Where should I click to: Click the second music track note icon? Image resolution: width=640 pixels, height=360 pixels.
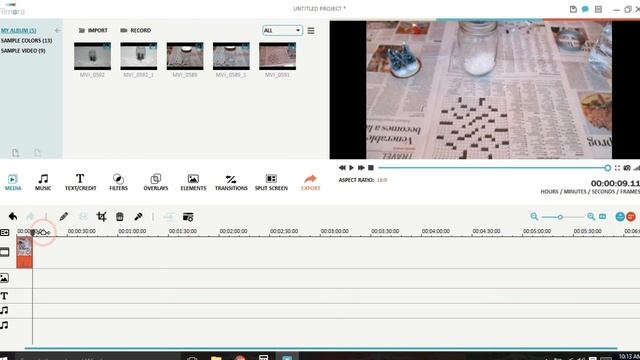click(4, 325)
